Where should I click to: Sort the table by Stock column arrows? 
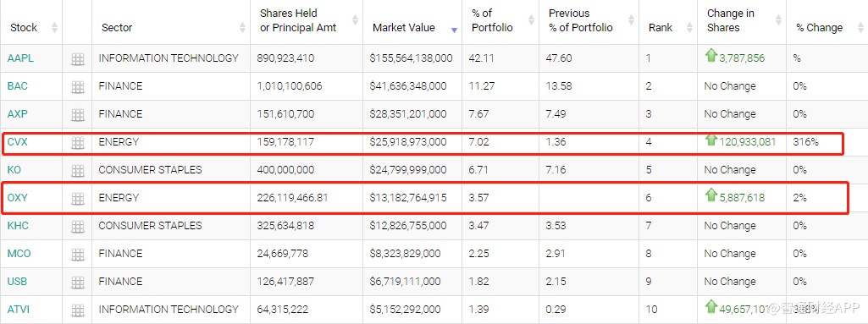(x=54, y=27)
